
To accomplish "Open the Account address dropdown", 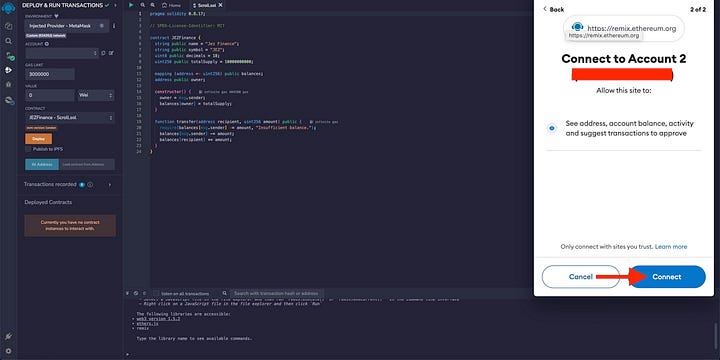I will click(x=62, y=53).
